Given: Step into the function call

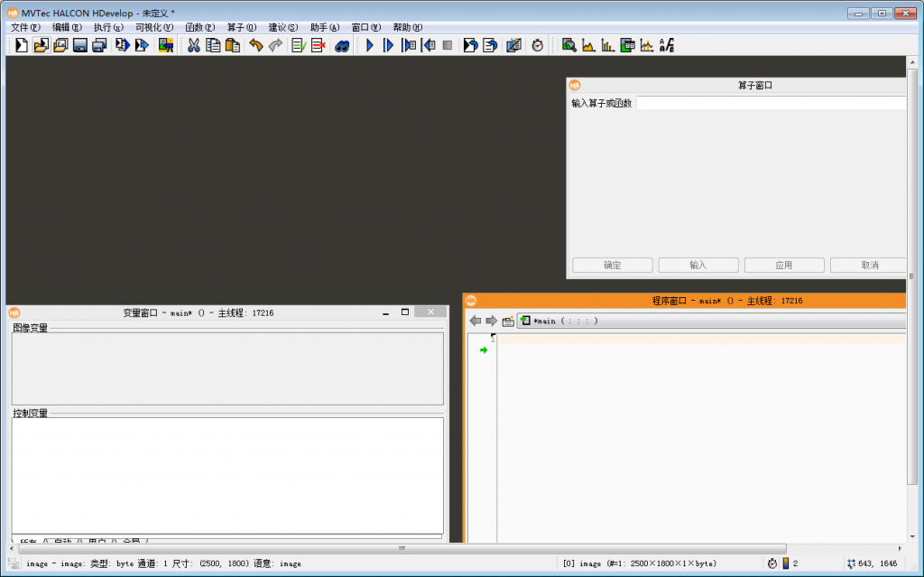Looking at the screenshot, I should tap(409, 45).
